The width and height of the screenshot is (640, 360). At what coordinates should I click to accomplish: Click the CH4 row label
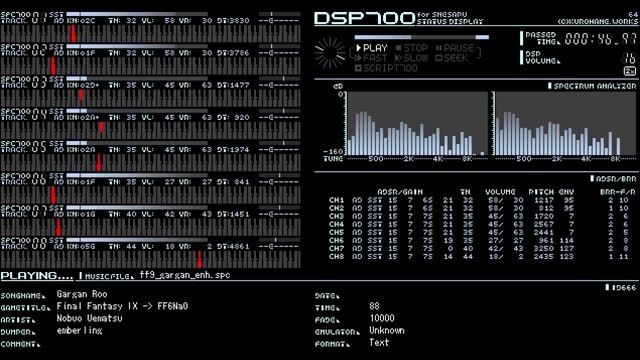point(336,224)
